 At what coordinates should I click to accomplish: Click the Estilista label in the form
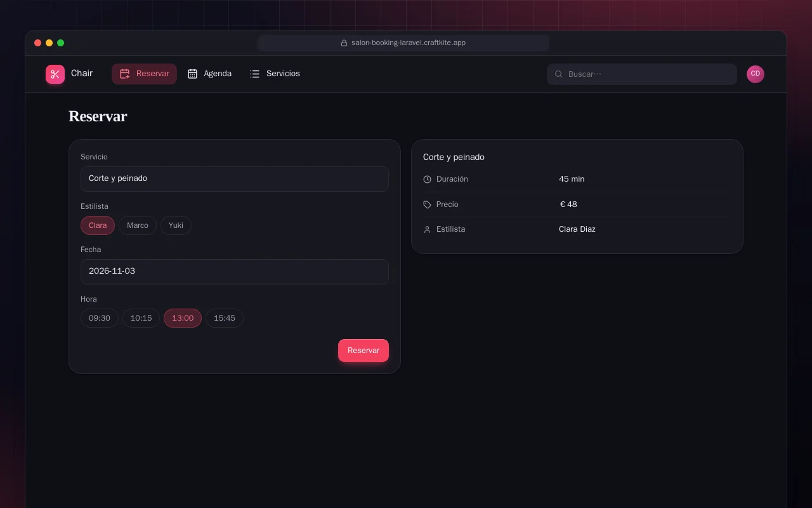click(x=95, y=206)
